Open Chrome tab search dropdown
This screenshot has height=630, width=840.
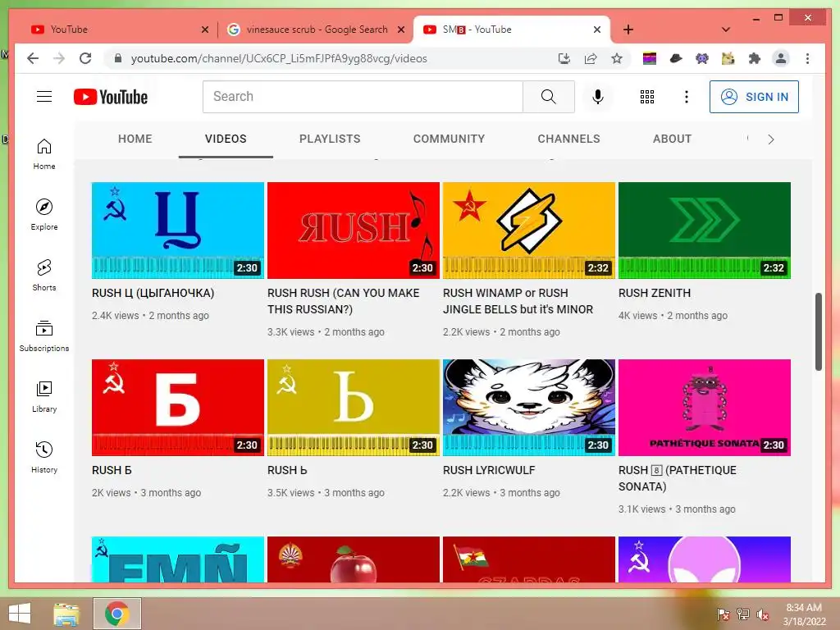pos(726,30)
